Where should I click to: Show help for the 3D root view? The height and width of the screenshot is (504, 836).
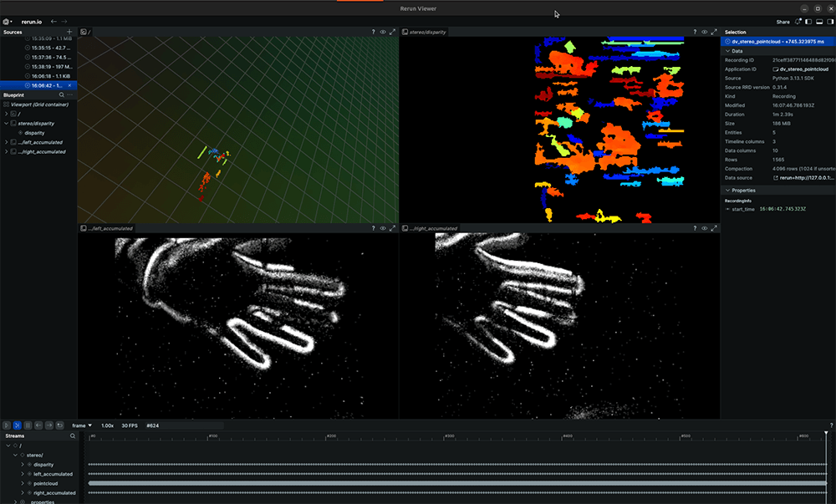(373, 32)
